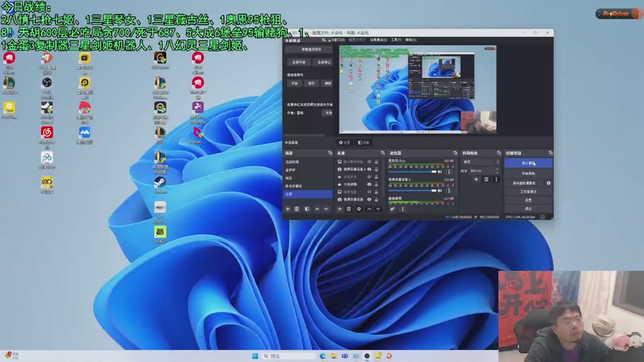Image resolution: width=644 pixels, height=362 pixels.
Task: Open the 配置文件(P) menu
Action: pos(357,39)
